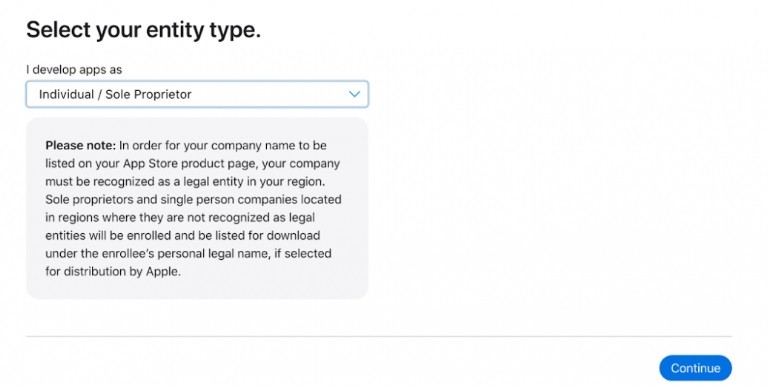Click the "entities will be enrolled" line
Viewport: 769px width, 387px height.
point(108,235)
